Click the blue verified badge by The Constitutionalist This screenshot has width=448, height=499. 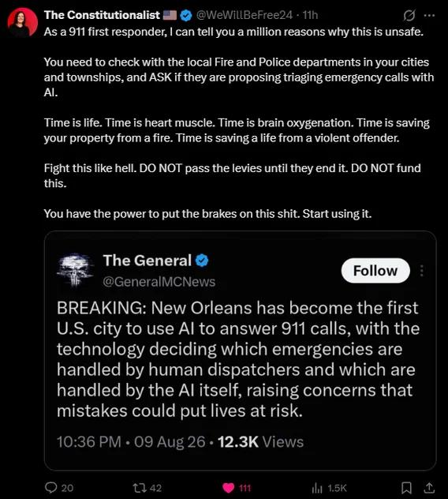(186, 15)
